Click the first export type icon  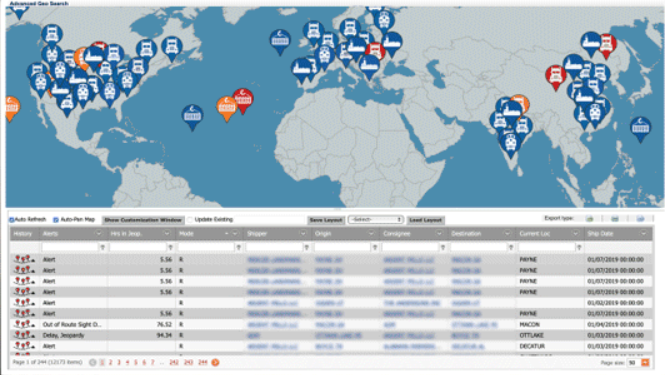point(590,219)
